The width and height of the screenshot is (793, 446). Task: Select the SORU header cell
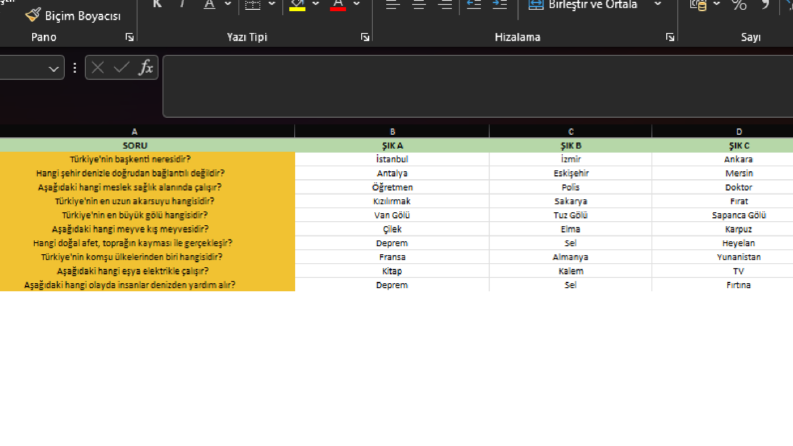[x=147, y=146]
